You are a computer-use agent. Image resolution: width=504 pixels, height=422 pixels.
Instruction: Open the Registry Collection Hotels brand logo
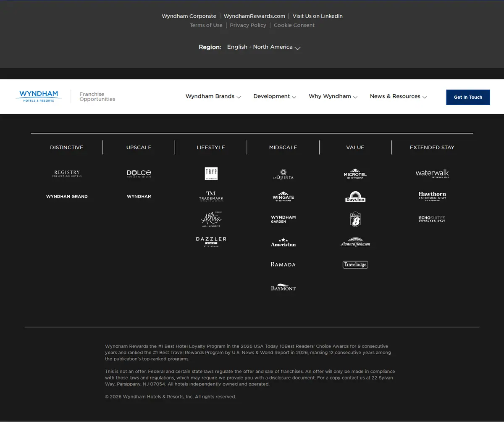click(67, 174)
